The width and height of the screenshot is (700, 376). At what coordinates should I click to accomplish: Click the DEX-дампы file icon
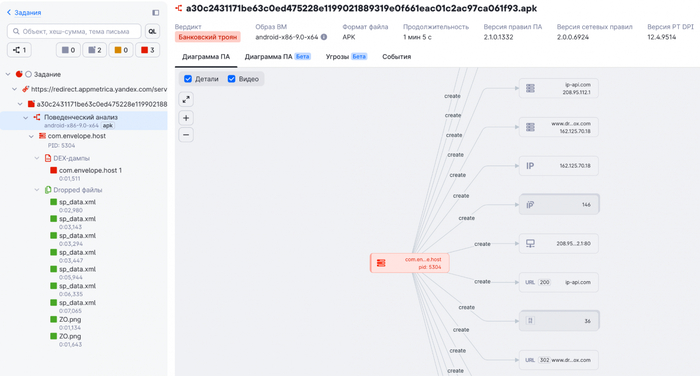pos(48,158)
